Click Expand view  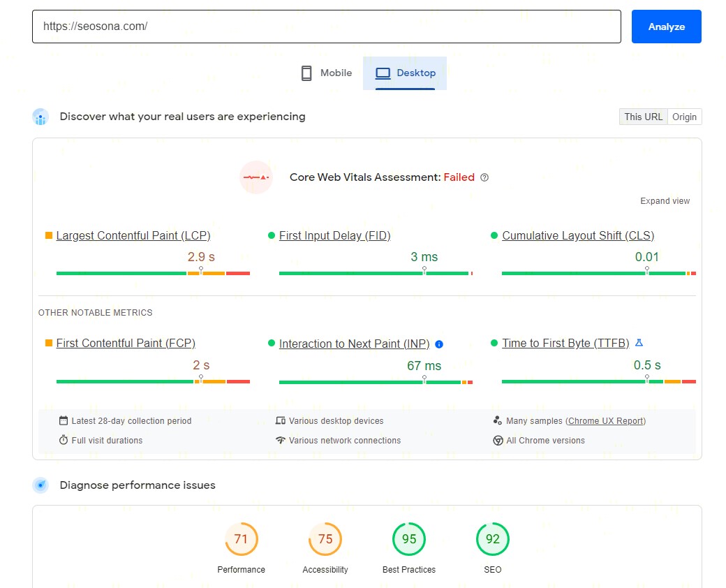click(665, 200)
